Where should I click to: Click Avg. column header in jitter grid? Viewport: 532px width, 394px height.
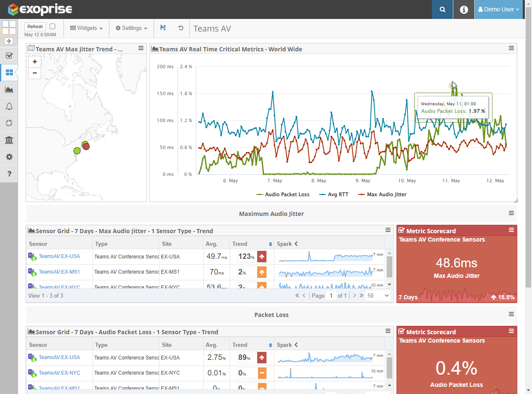(x=215, y=244)
